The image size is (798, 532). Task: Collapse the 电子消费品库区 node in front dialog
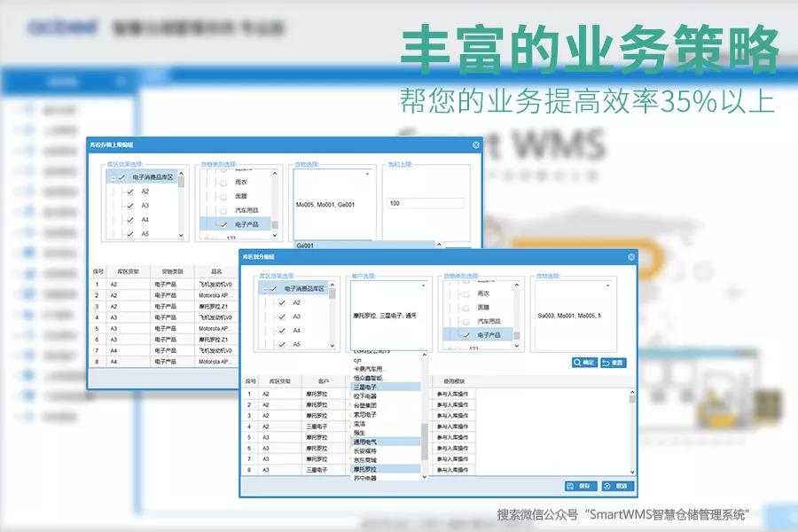(263, 289)
